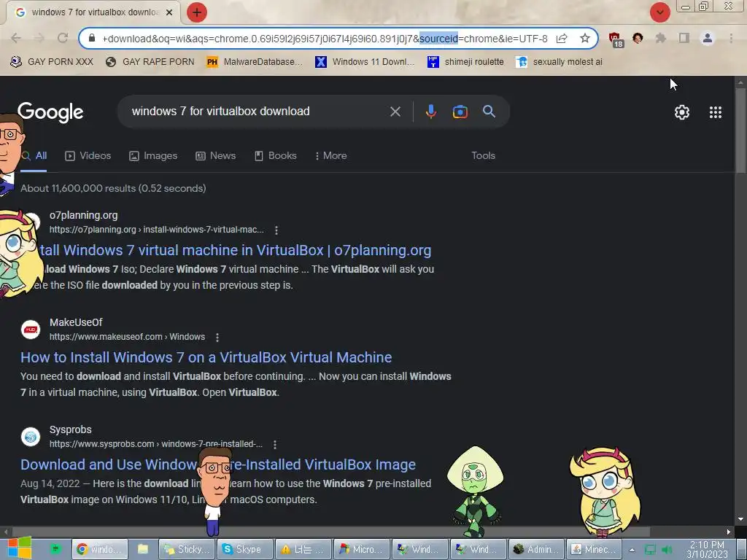Open search Tools options

[x=483, y=156]
